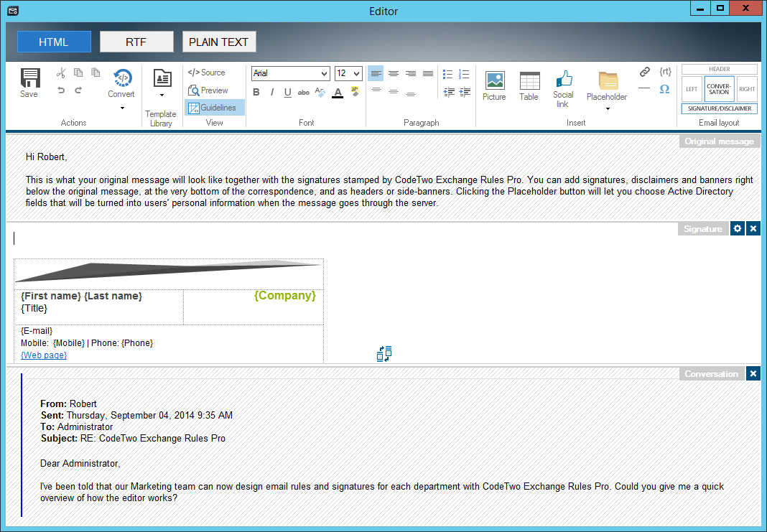Copy selection using the Copy icon

pos(78,73)
